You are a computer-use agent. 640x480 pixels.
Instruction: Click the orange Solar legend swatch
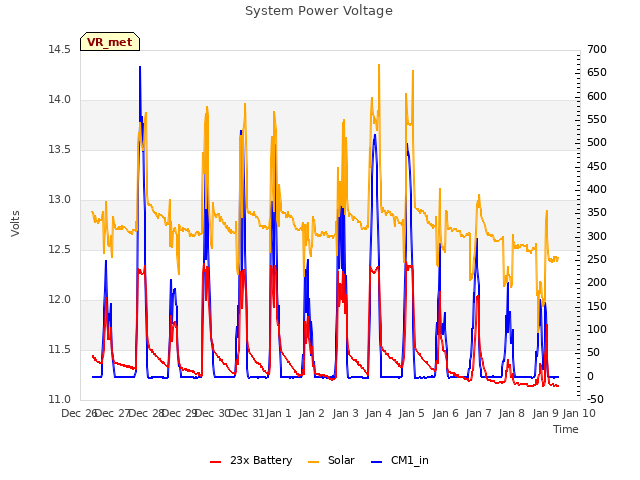pos(313,462)
